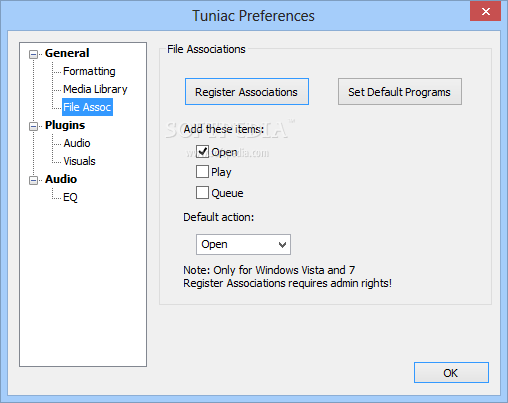
Task: Open the Audio plugins page
Action: [77, 143]
